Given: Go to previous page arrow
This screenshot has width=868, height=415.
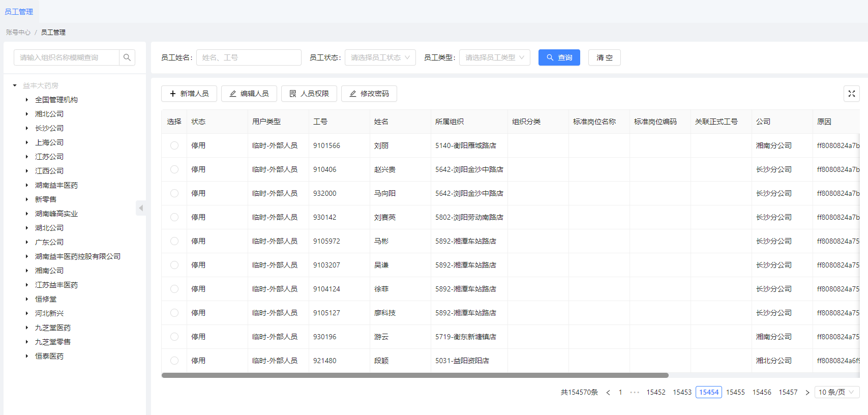Looking at the screenshot, I should [x=608, y=392].
